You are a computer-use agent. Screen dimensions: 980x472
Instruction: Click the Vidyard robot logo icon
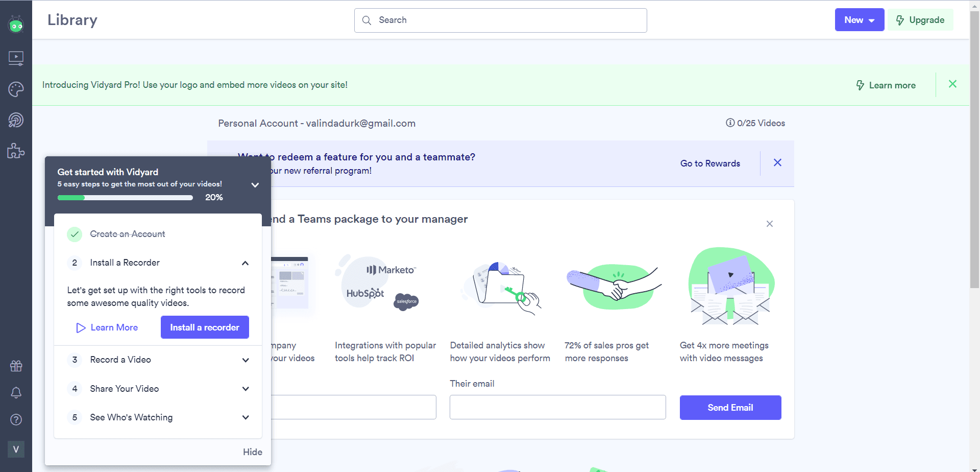[x=16, y=23]
